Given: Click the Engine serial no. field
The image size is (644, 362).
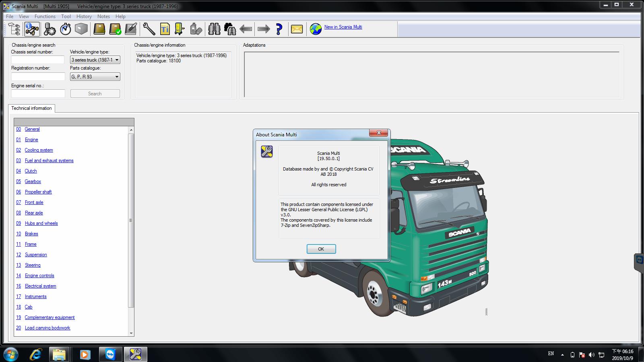Looking at the screenshot, I should tap(38, 93).
